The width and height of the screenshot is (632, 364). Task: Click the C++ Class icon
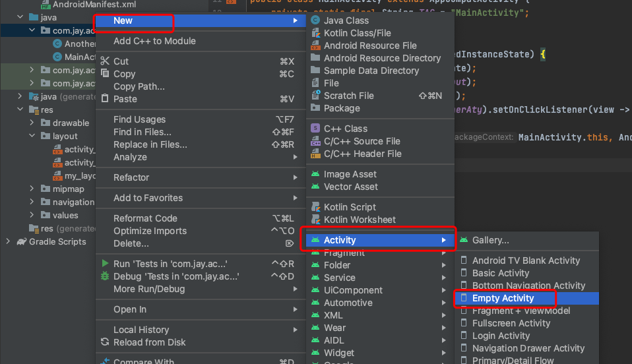pyautogui.click(x=315, y=128)
